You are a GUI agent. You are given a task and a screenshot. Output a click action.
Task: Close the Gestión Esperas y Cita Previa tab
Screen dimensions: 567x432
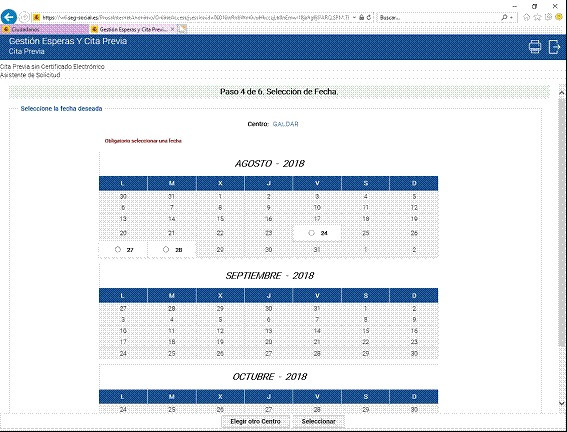[x=172, y=29]
